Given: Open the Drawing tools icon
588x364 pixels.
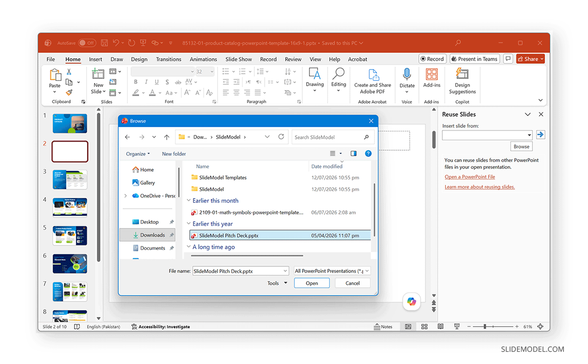Looking at the screenshot, I should [315, 74].
